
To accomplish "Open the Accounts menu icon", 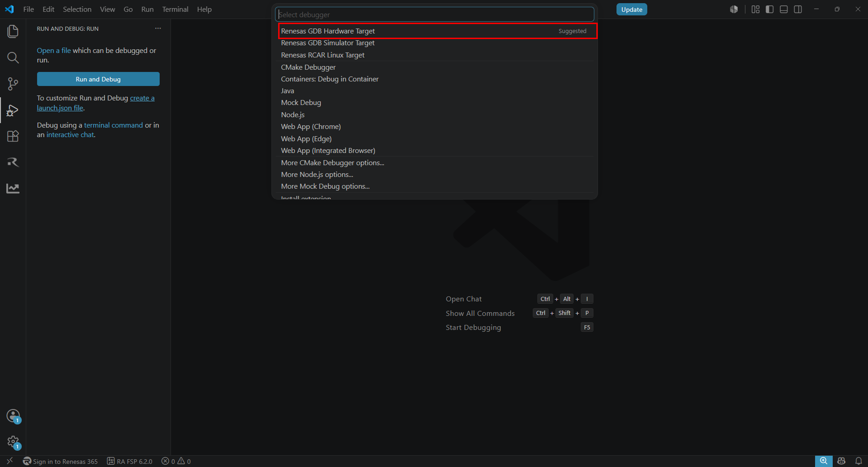I will [13, 416].
